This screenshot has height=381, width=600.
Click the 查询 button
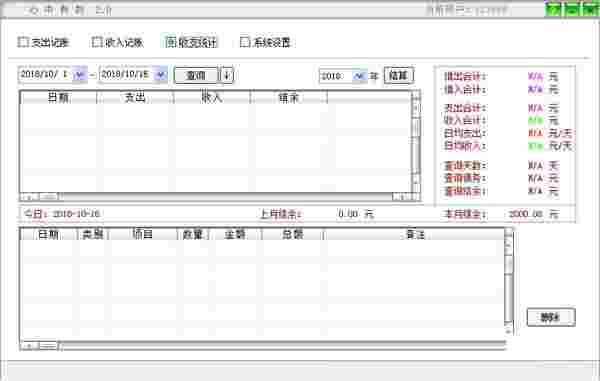(x=196, y=75)
